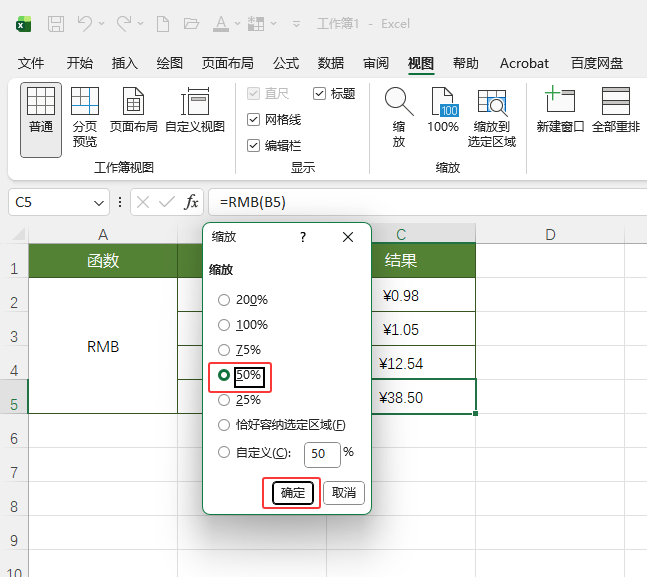
Task: Open the Zoom (缩放) magnifier tool
Action: pyautogui.click(x=399, y=118)
